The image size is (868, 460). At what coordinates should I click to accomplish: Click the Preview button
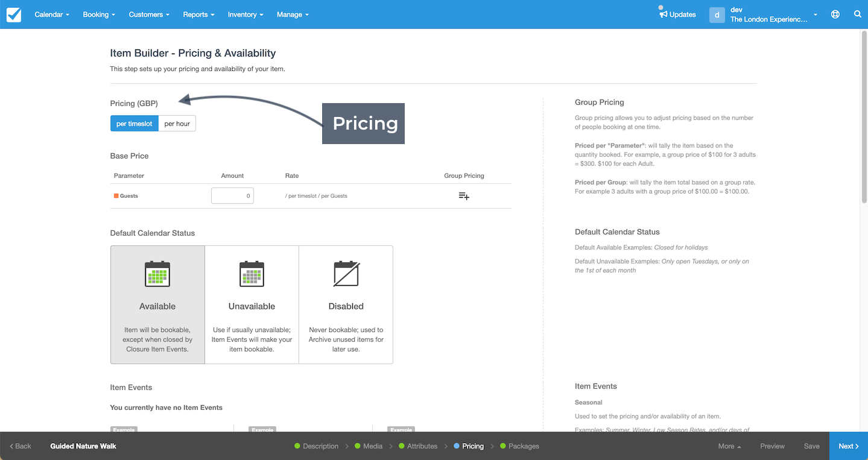pos(772,446)
